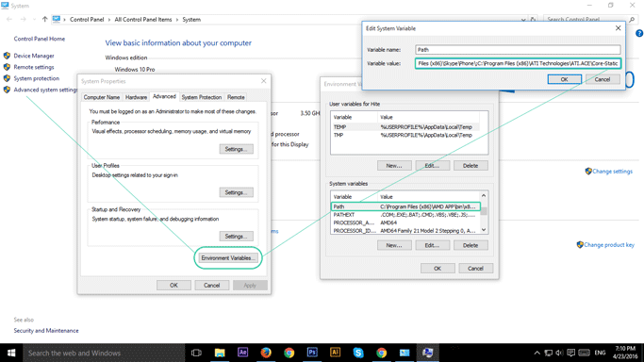Click the Variable name field
This screenshot has width=644, height=362.
point(518,50)
